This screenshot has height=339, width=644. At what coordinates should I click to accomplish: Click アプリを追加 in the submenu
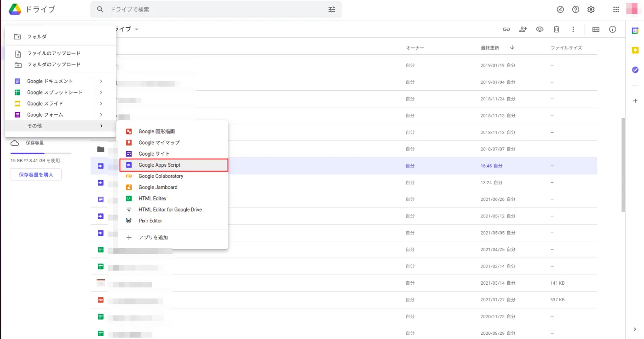tap(153, 237)
